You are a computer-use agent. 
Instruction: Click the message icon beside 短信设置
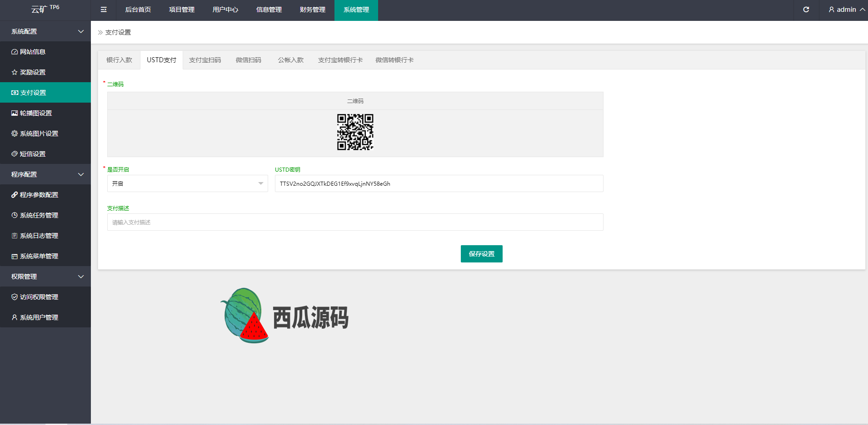[15, 154]
